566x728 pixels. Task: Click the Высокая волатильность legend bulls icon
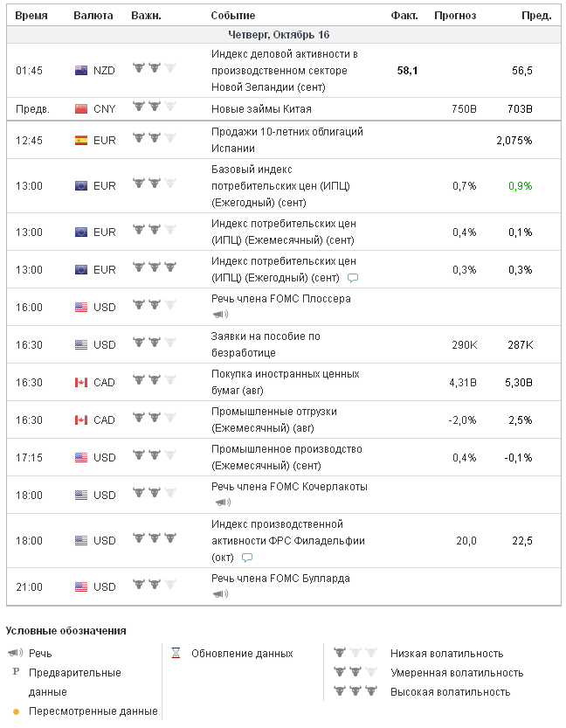coord(355,692)
